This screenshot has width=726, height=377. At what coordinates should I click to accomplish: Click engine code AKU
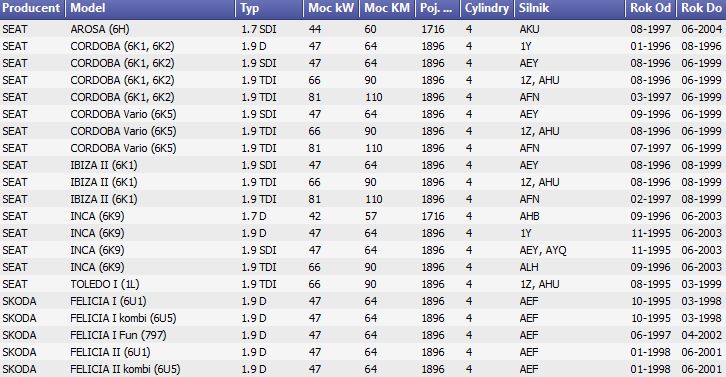click(x=529, y=29)
